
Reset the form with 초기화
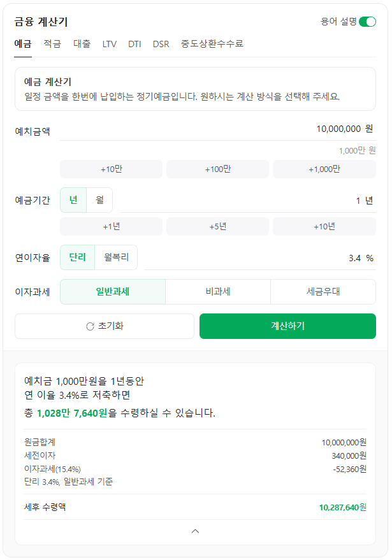(104, 326)
